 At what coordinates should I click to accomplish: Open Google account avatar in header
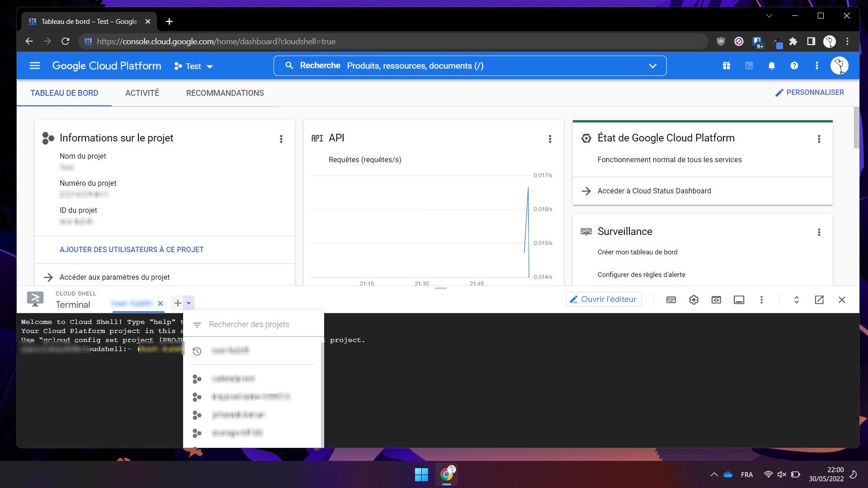840,66
